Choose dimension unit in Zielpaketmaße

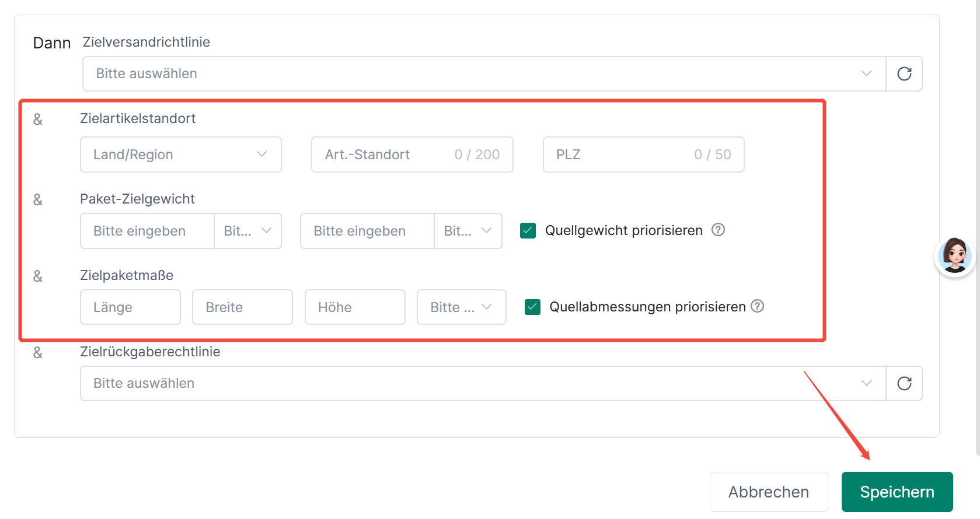[462, 307]
